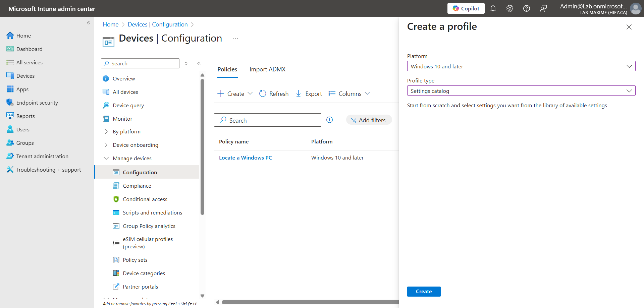
Task: Collapse the Devices resource menu
Action: click(199, 63)
